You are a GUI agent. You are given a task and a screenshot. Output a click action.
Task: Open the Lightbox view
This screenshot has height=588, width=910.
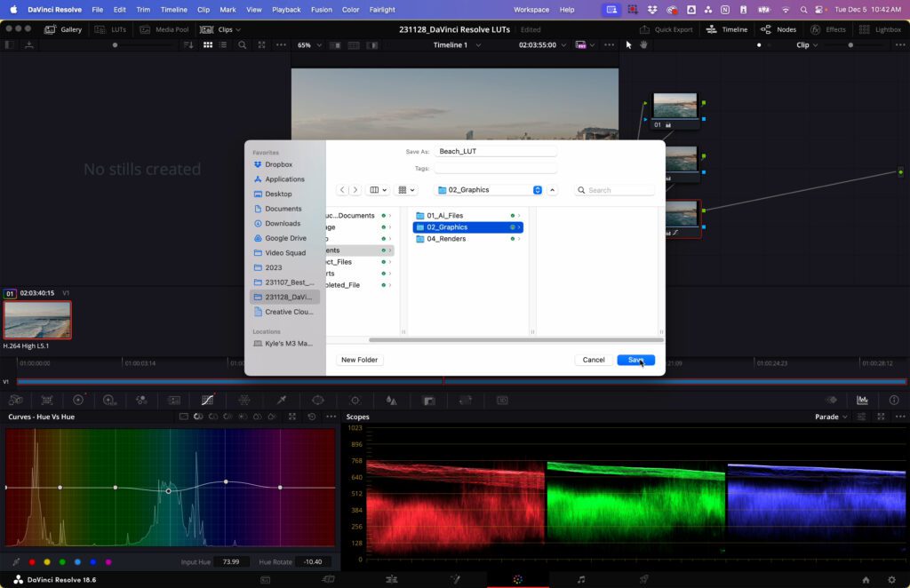pyautogui.click(x=880, y=29)
